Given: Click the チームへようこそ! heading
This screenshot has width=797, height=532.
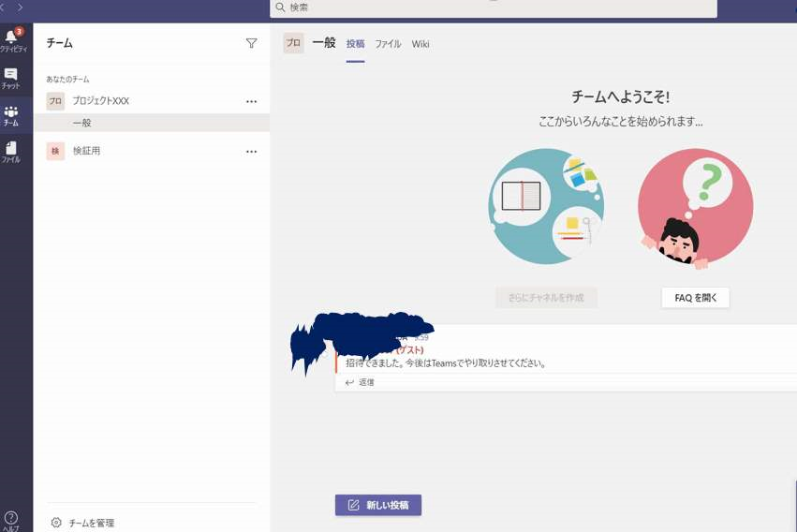Looking at the screenshot, I should click(621, 96).
